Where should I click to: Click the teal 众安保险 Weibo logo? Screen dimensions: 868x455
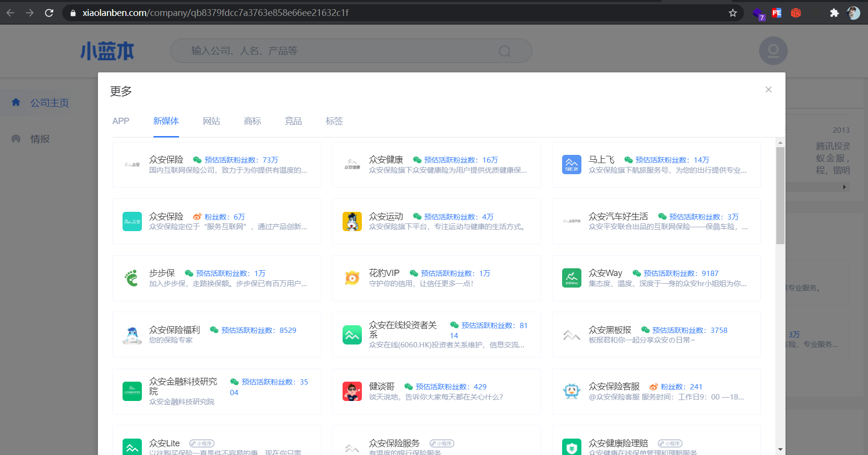click(132, 221)
